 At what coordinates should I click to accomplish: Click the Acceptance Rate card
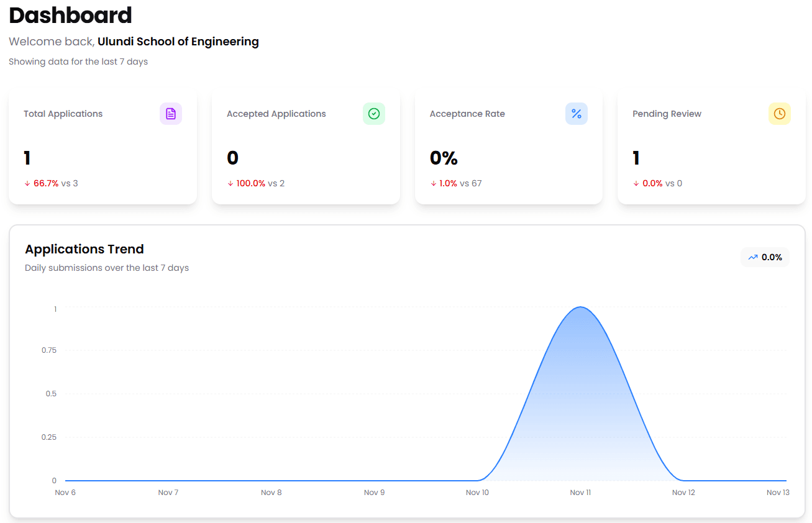tap(508, 146)
